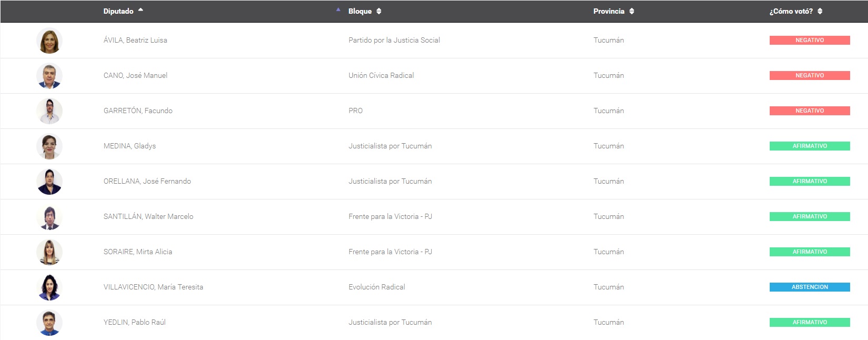Open María Teresita Villavicencio's photo
The width and height of the screenshot is (868, 340).
coord(49,287)
